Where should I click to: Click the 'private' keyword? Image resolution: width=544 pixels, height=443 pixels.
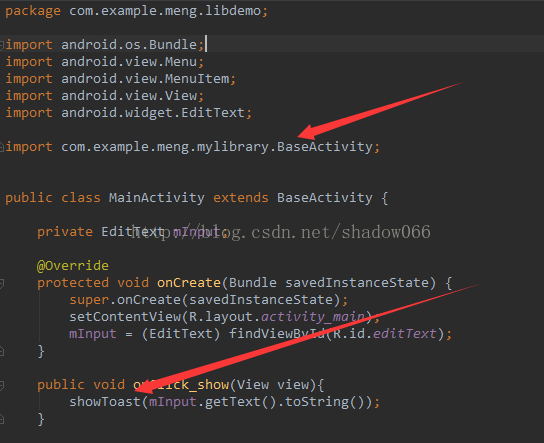(x=65, y=232)
